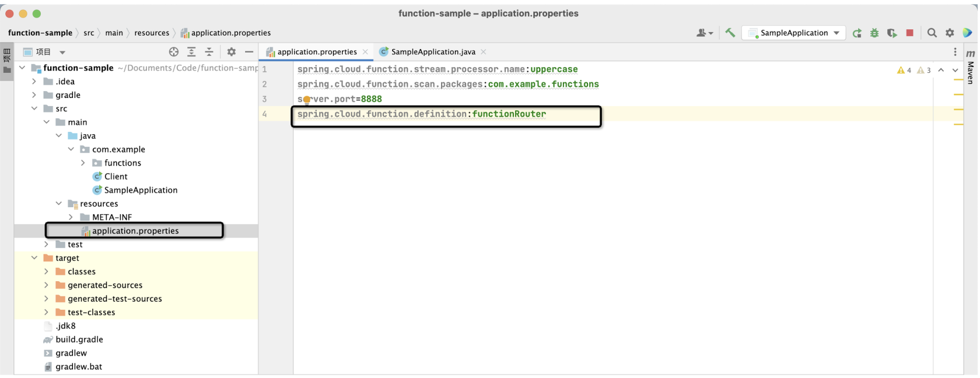The width and height of the screenshot is (980, 378).
Task: Click the Build project hammer icon
Action: click(x=730, y=33)
